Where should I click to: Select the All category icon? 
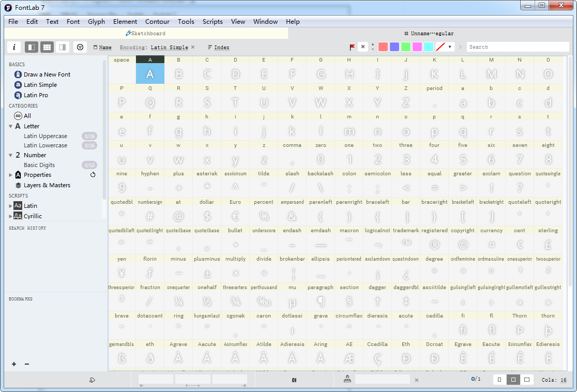18,116
